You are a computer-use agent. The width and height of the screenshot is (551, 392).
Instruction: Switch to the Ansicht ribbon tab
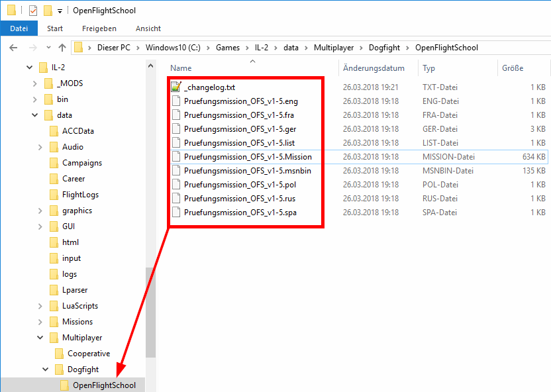(148, 28)
